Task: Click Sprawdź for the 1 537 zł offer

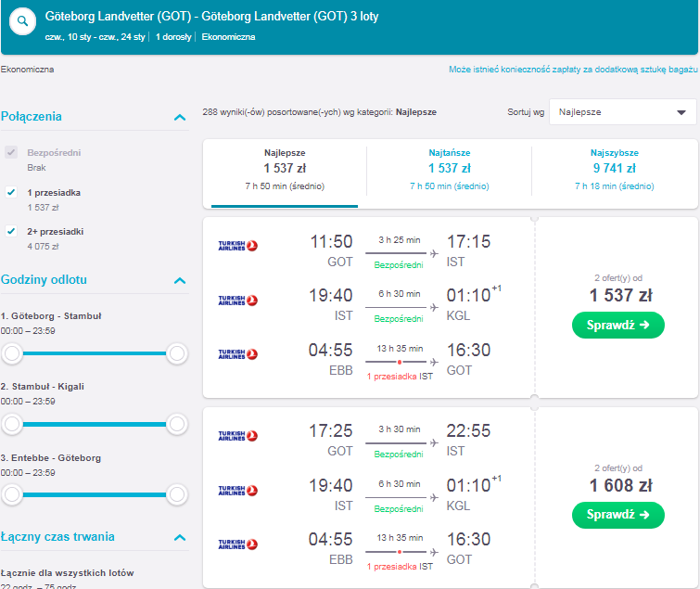Action: pos(617,325)
